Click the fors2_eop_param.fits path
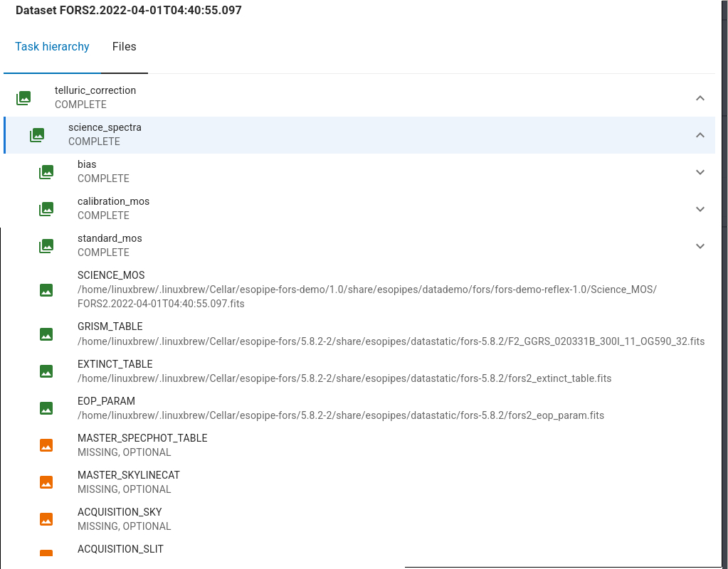The width and height of the screenshot is (728, 569). [341, 415]
